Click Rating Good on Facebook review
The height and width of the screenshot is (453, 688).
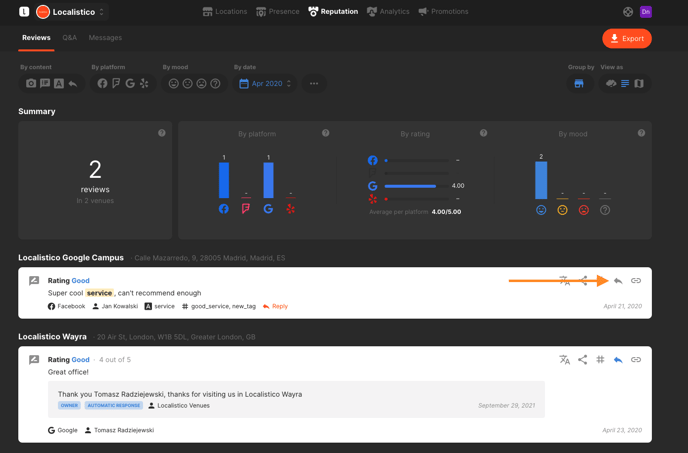pos(68,280)
